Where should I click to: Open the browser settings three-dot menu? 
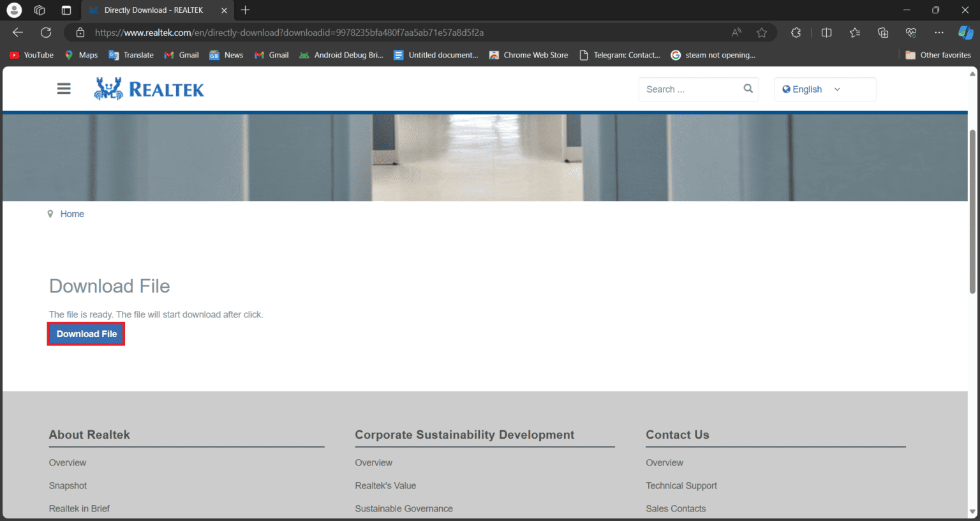point(939,32)
